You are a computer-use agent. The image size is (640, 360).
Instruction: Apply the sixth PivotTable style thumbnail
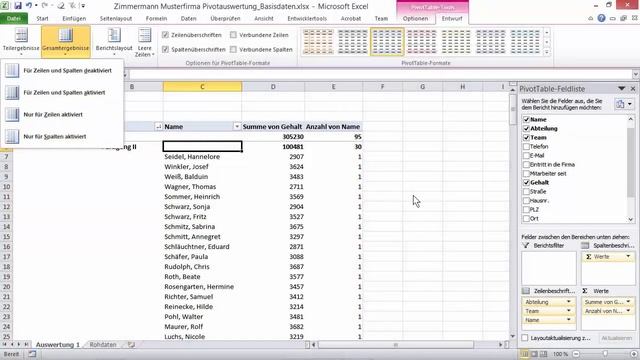click(491, 42)
